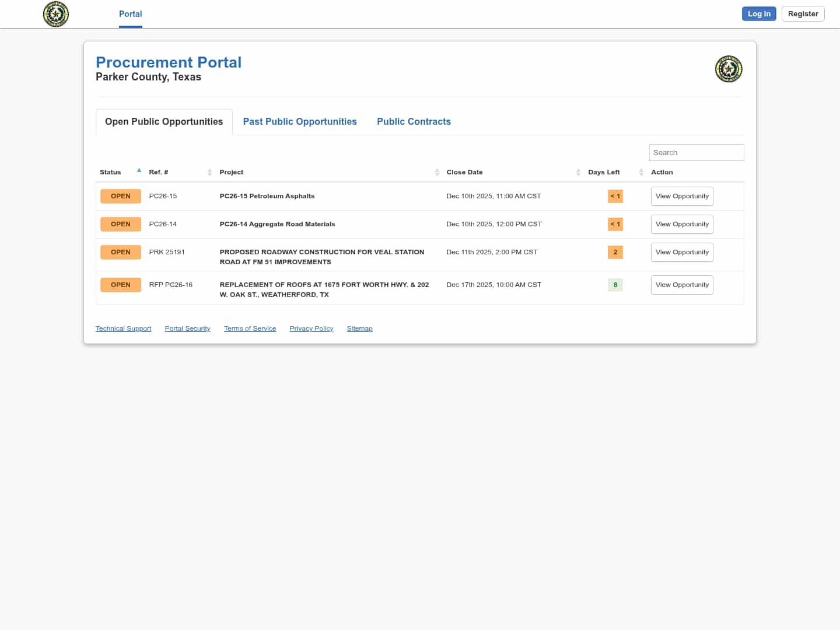Click the Parker County seal beside portal title
Screen dimensions: 840x630
tap(728, 69)
